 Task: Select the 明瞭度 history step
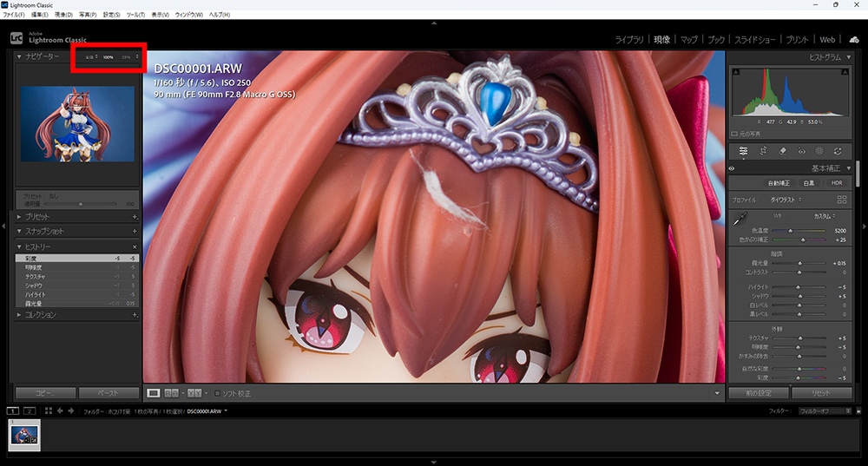pyautogui.click(x=77, y=267)
